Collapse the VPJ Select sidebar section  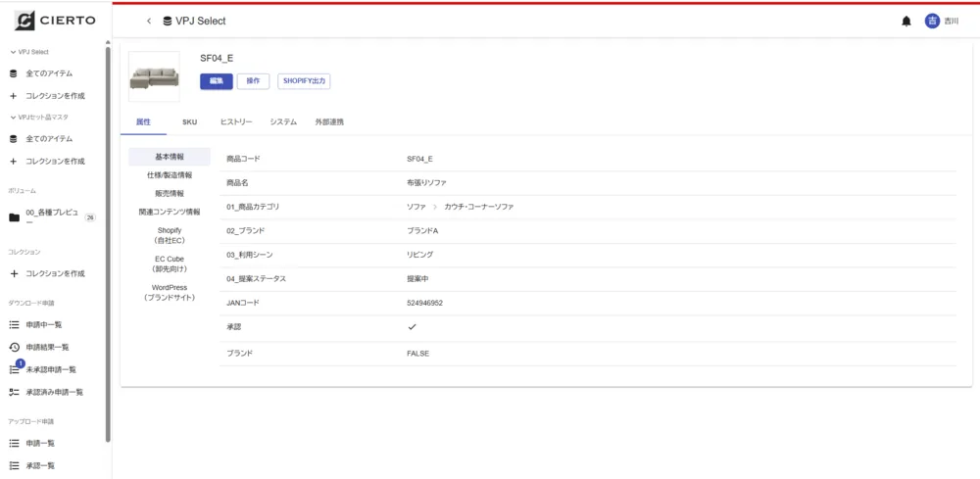click(x=13, y=52)
